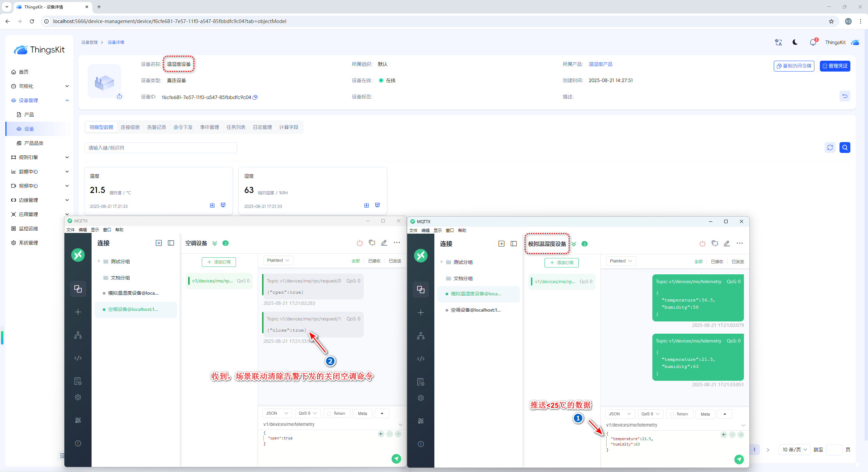
Task: Toggle dark mode moon icon
Action: pyautogui.click(x=795, y=42)
